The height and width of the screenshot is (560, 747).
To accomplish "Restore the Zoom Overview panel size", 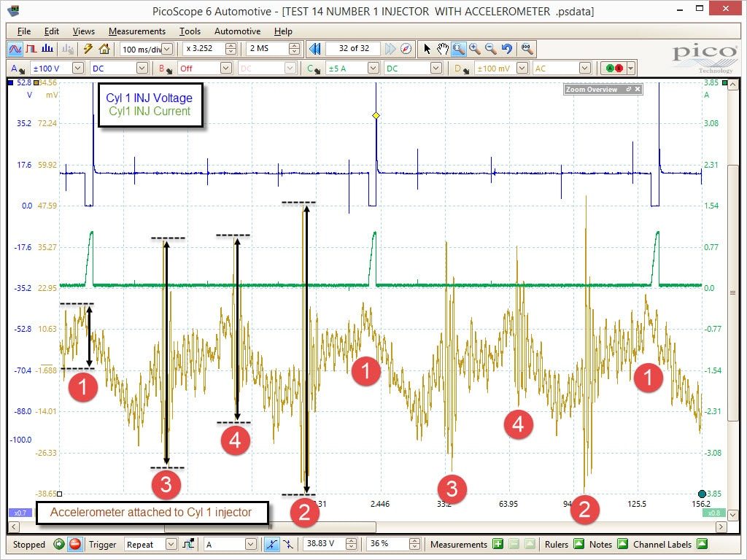I will pos(628,89).
